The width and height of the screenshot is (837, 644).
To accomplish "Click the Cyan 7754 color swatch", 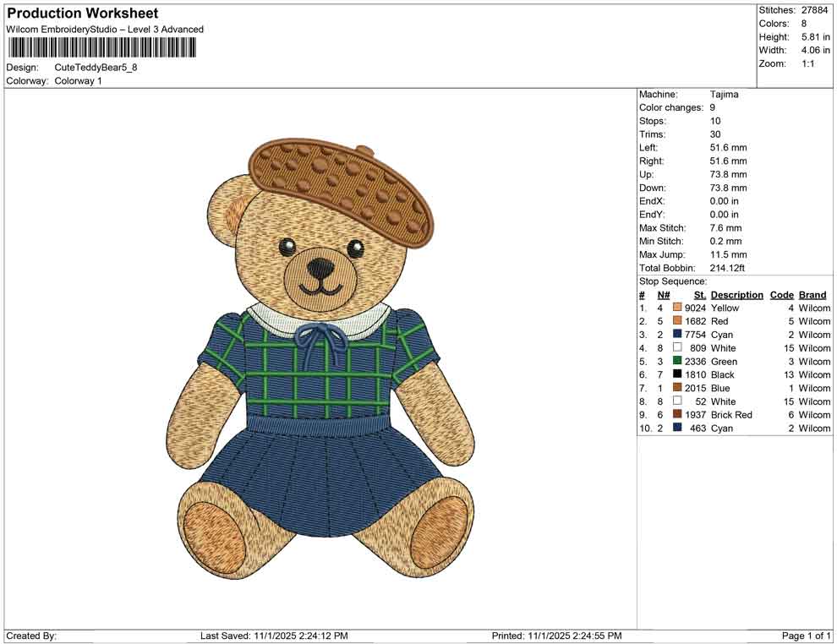I will coord(676,335).
